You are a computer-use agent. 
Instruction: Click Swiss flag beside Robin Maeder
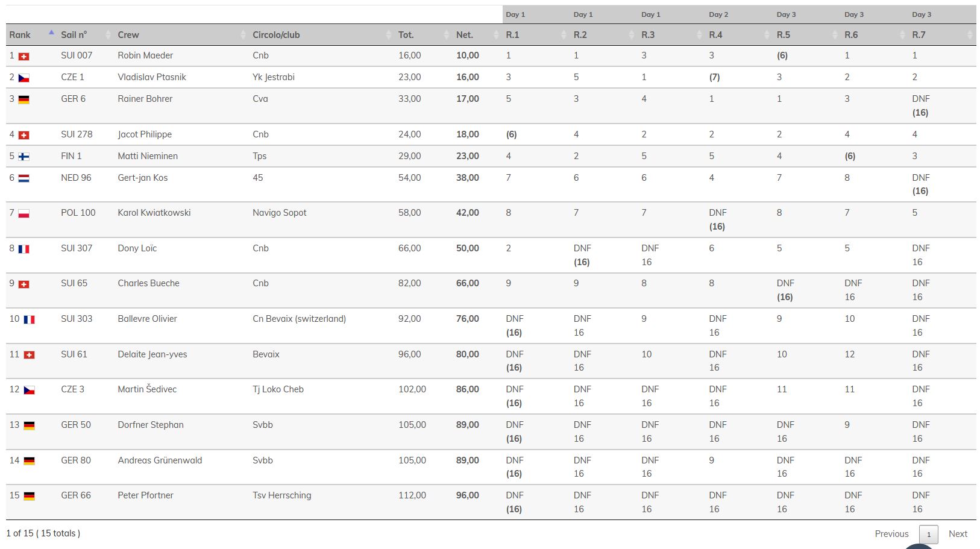coord(24,56)
